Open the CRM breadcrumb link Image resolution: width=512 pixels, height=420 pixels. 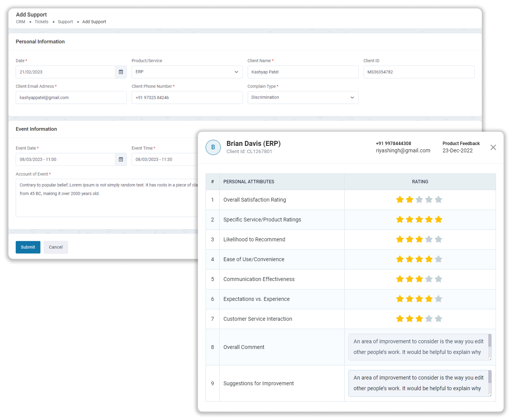coord(20,22)
